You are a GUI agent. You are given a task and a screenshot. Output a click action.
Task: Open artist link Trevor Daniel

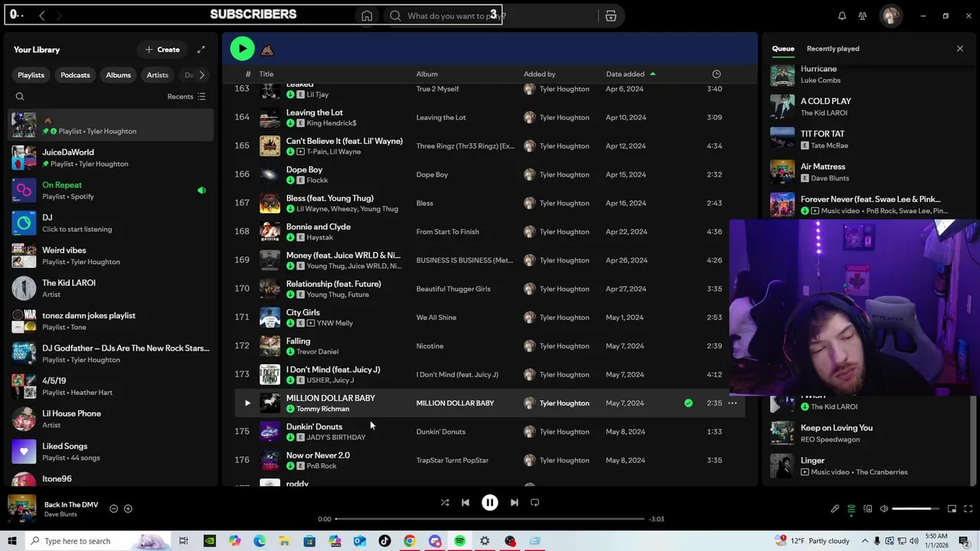point(317,351)
